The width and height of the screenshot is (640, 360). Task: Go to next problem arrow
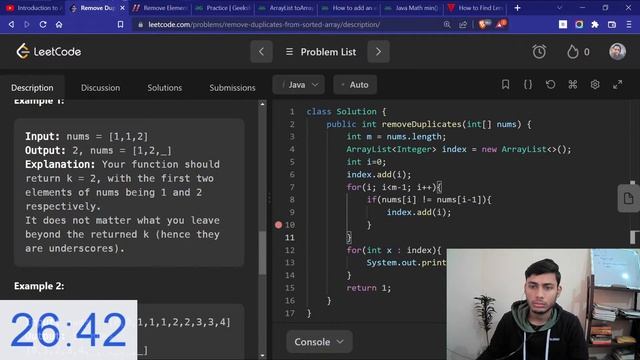point(378,52)
